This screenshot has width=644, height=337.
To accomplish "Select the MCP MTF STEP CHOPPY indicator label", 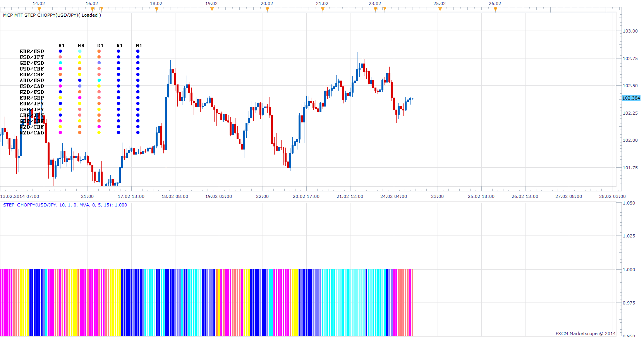I will point(52,15).
